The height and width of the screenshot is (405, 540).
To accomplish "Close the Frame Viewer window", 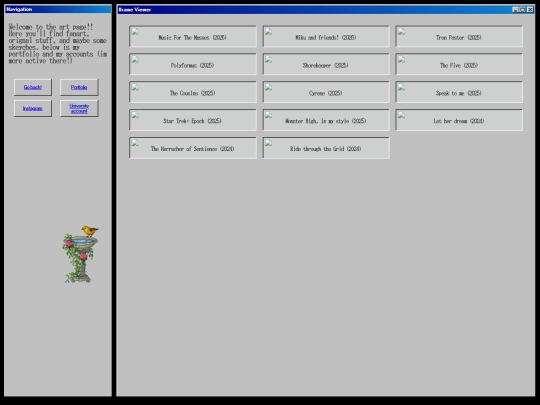I will pos(530,10).
